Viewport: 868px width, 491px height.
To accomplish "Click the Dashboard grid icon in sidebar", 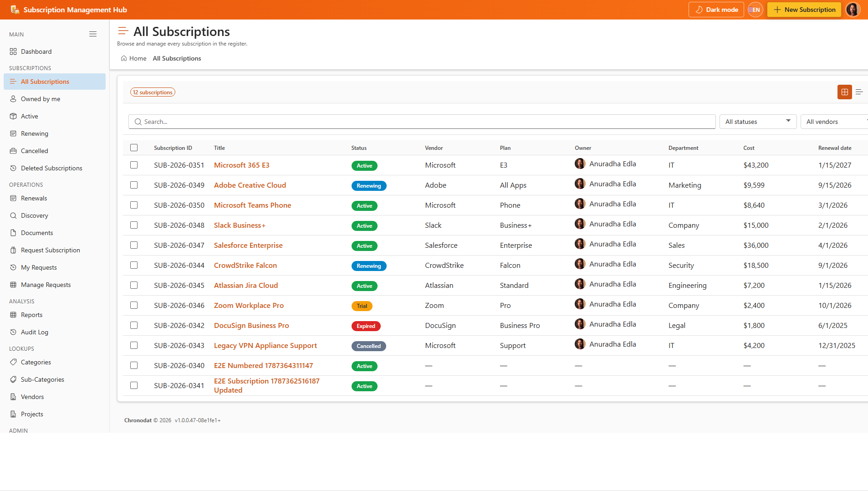I will [x=13, y=51].
